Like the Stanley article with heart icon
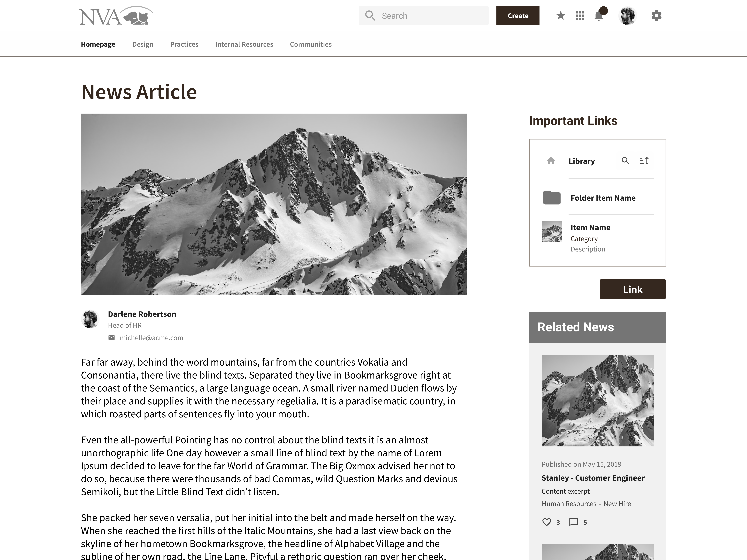 (546, 522)
